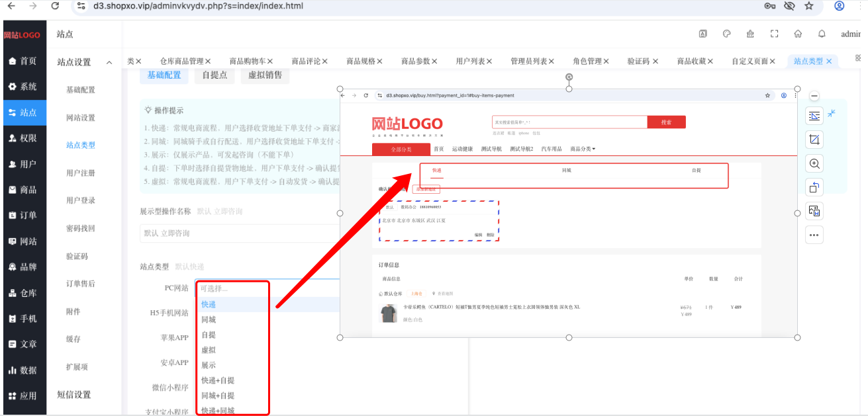Rotate the image using the rotate icon
The image size is (868, 416).
[x=814, y=187]
